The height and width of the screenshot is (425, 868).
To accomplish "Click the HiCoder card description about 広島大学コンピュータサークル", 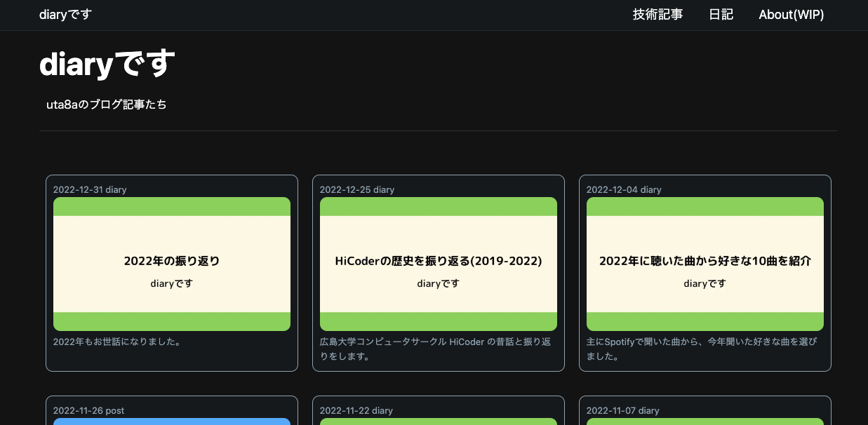I will click(434, 349).
